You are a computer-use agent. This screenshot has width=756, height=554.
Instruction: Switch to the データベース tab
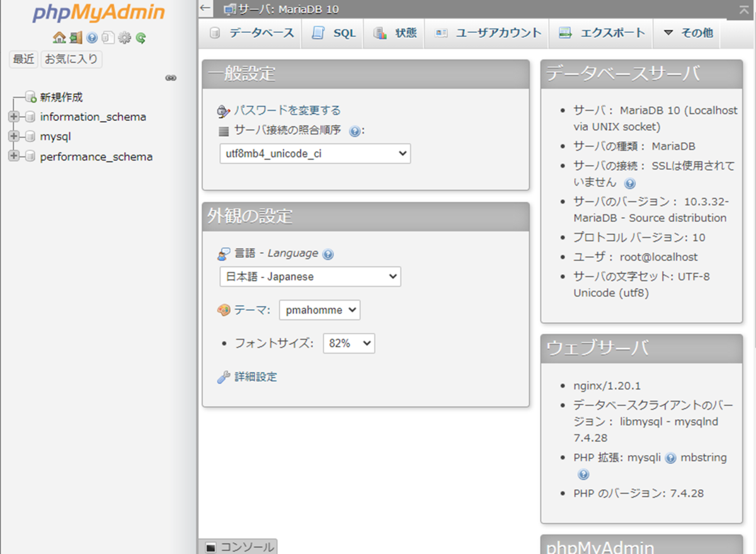tap(251, 33)
